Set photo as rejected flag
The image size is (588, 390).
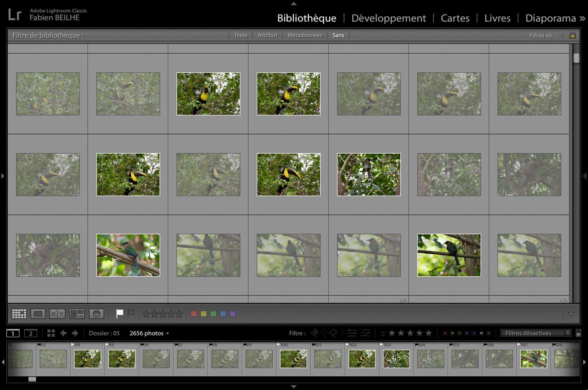[131, 313]
